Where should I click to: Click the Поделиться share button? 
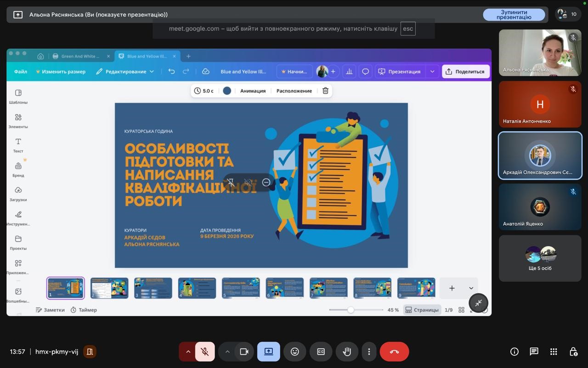(465, 71)
